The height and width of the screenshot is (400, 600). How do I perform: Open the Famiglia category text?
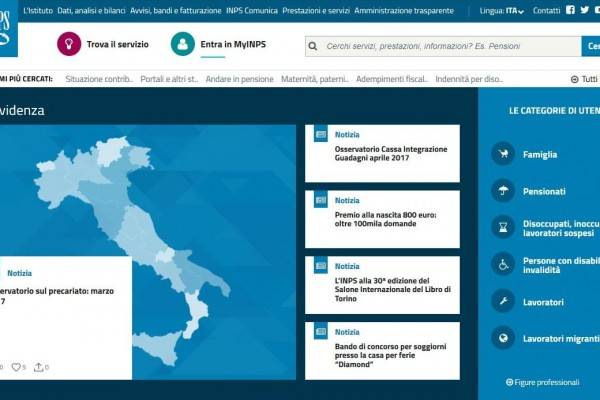(x=540, y=155)
